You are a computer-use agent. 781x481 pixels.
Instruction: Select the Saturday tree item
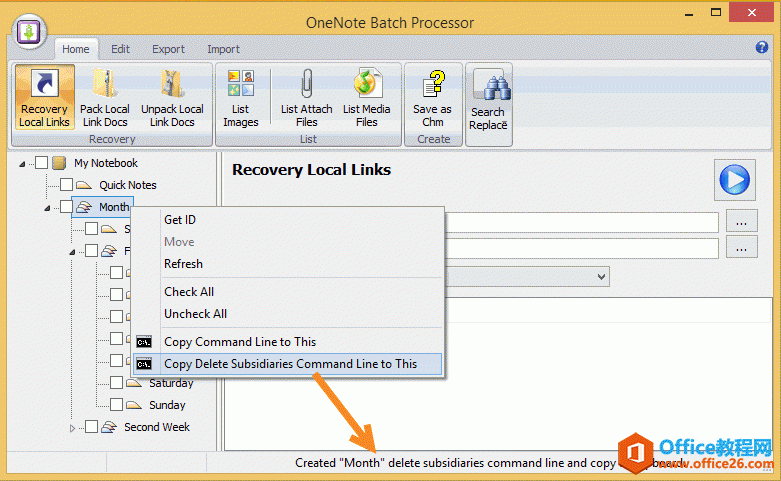point(171,383)
